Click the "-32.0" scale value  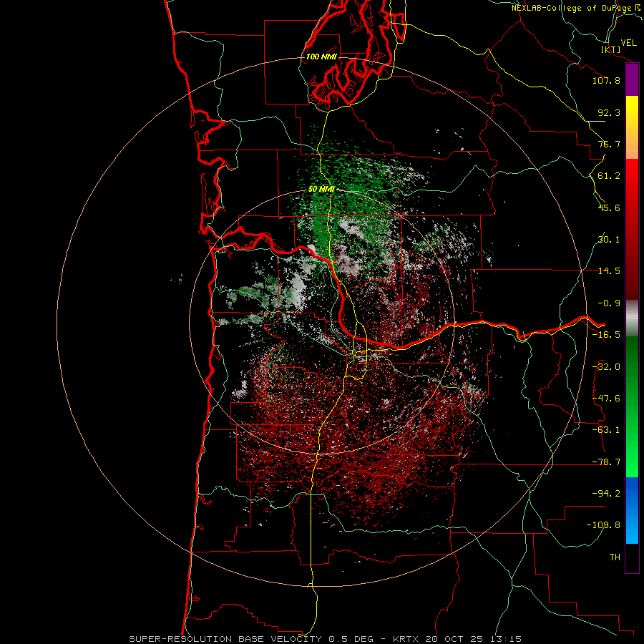tap(606, 367)
